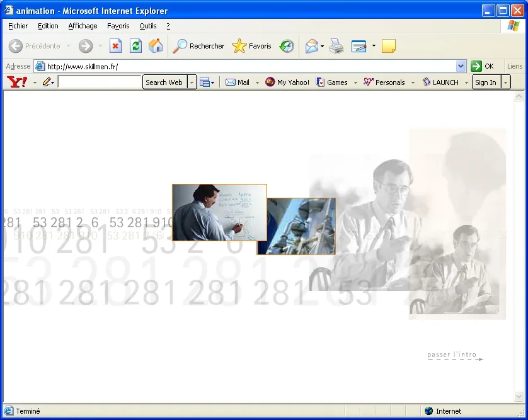This screenshot has height=420, width=528.
Task: Click the Windows flag logo
Action: click(513, 26)
